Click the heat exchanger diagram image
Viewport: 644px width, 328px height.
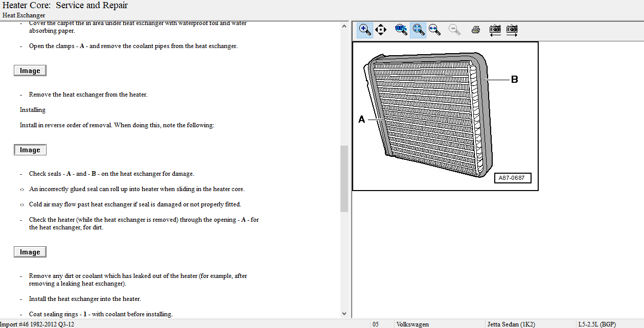(430, 118)
